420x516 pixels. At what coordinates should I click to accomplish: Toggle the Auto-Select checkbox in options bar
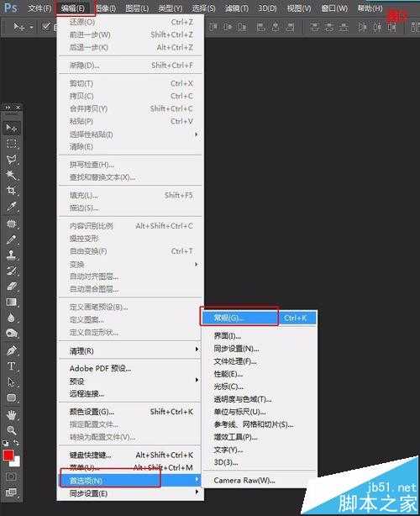pos(47,26)
